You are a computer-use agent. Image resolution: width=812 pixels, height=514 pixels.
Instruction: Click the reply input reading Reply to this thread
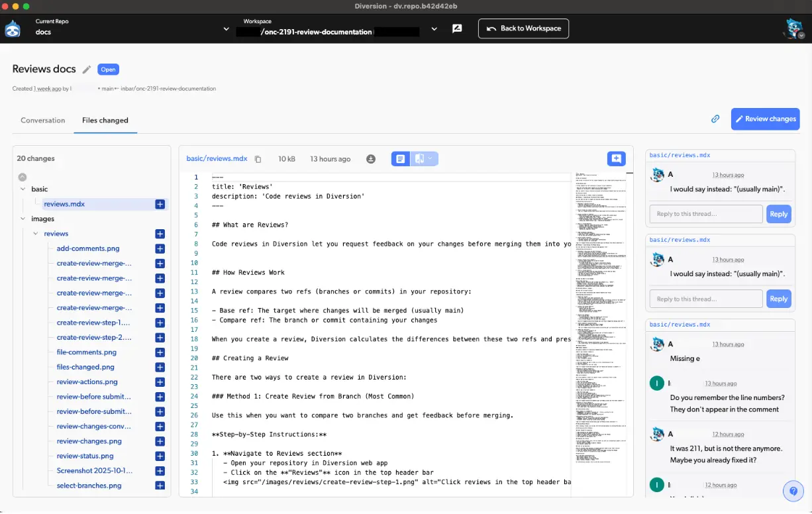click(705, 213)
